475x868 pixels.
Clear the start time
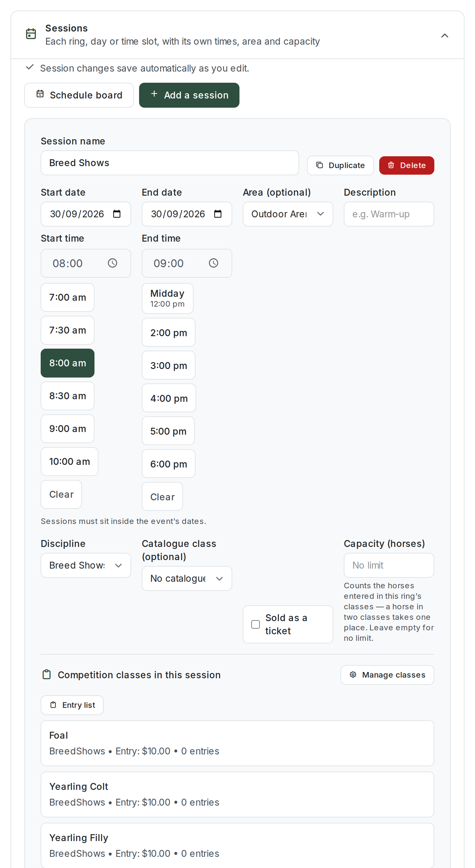pyautogui.click(x=61, y=494)
